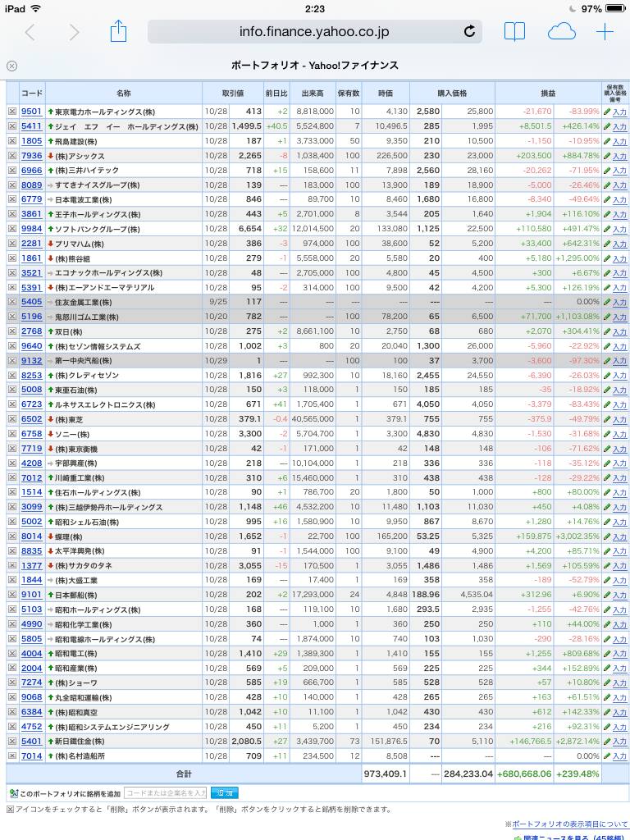Click the 取引値 column header
The height and width of the screenshot is (840, 630).
(233, 94)
